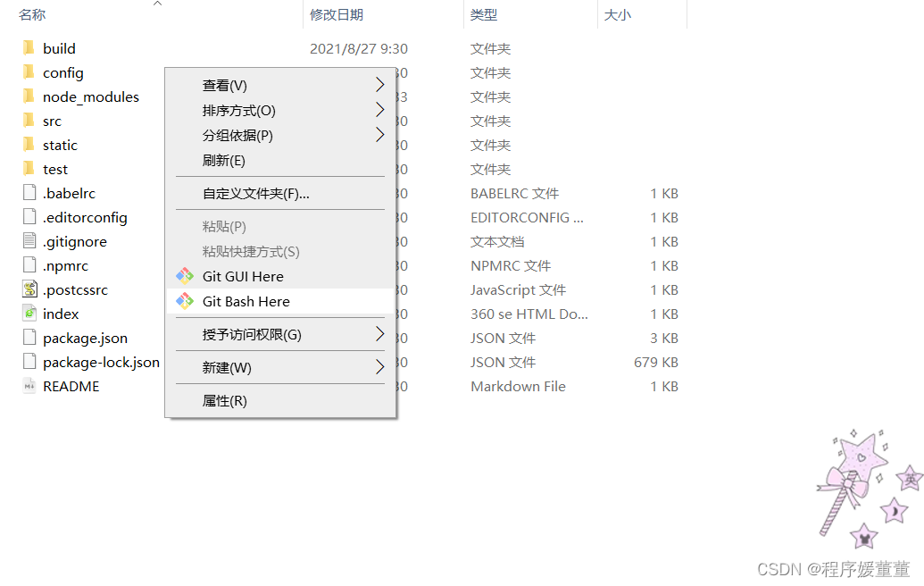Select the .gitignore file name

(75, 242)
